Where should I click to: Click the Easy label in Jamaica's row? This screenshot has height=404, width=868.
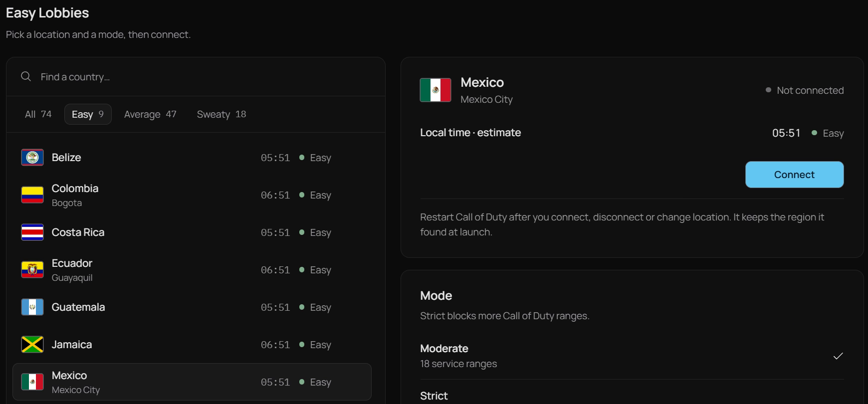tap(320, 345)
